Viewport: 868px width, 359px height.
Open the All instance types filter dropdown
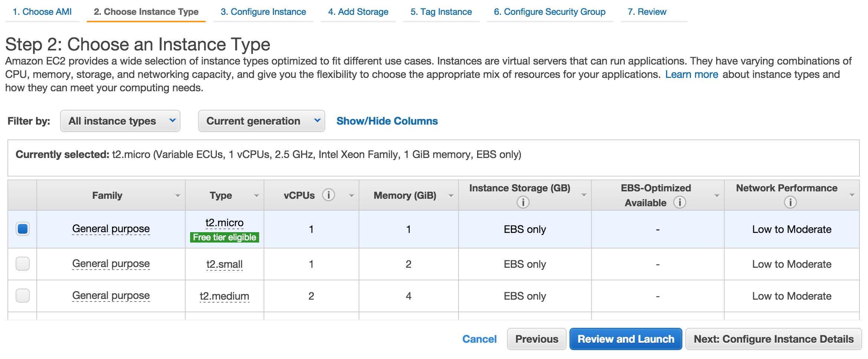coord(120,121)
